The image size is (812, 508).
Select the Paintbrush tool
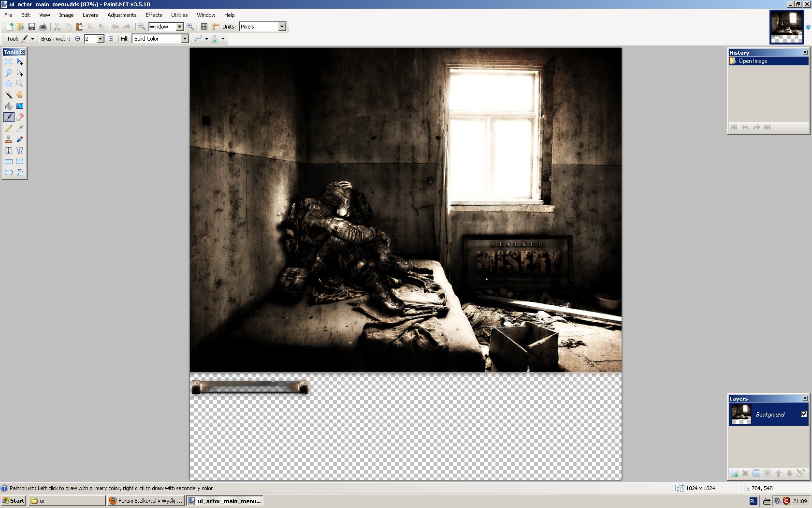click(9, 117)
